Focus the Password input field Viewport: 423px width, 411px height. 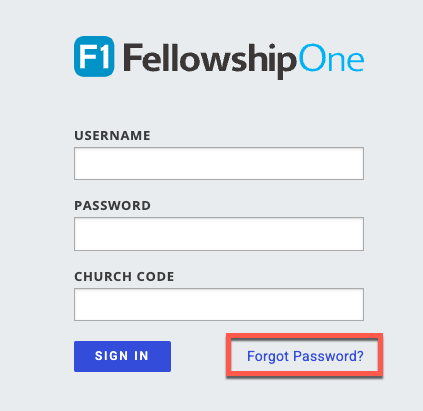(x=219, y=234)
